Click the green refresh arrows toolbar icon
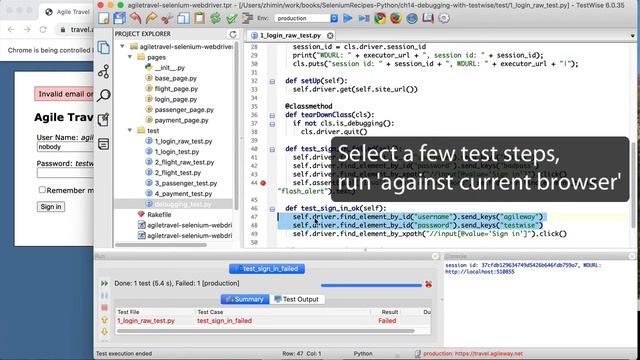 tap(216, 18)
